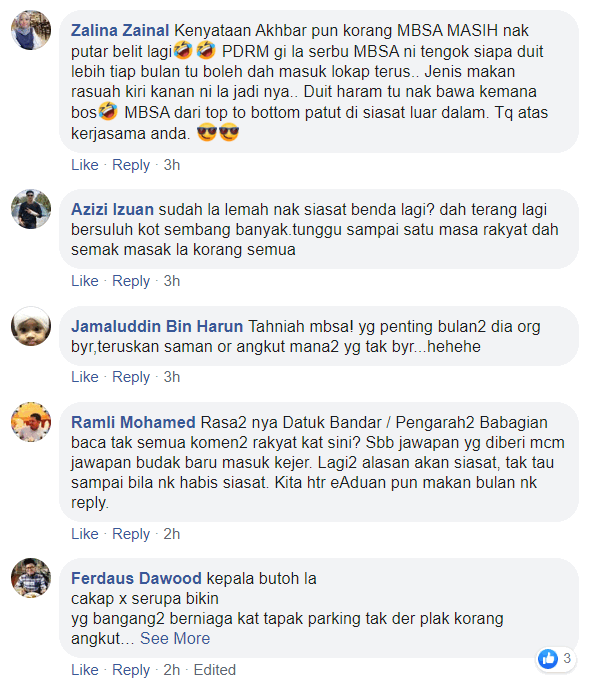The height and width of the screenshot is (684, 615).
Task: Reply to Zalina Zainal's comment
Action: tap(131, 165)
